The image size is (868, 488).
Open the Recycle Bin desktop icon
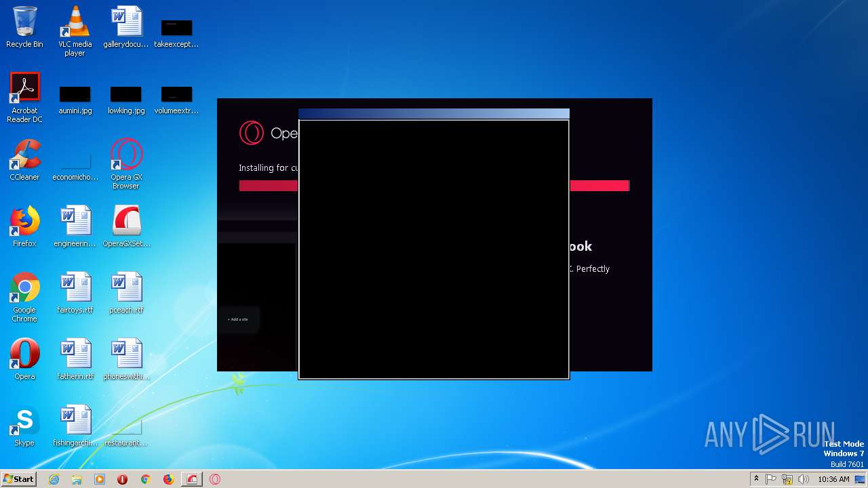(24, 27)
